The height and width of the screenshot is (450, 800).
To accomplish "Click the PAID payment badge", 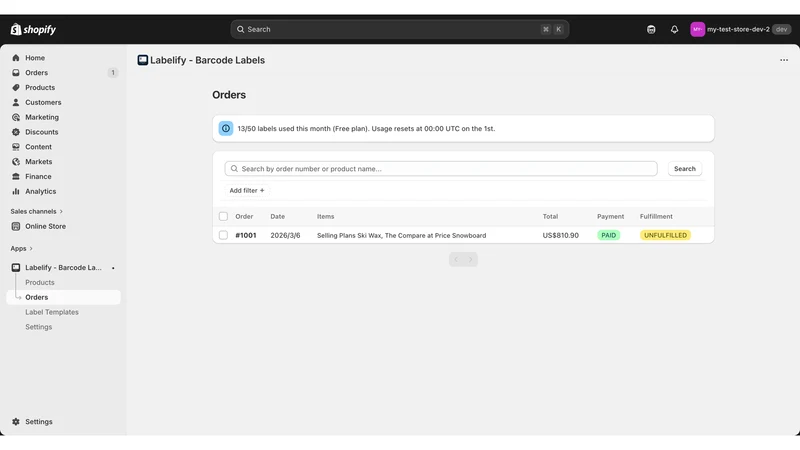I will (x=609, y=235).
